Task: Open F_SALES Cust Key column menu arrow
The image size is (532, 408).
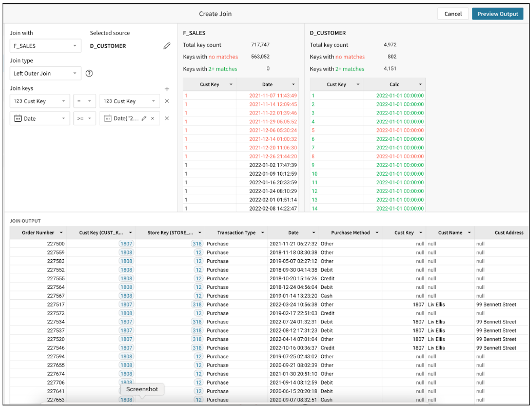Action: tap(231, 84)
